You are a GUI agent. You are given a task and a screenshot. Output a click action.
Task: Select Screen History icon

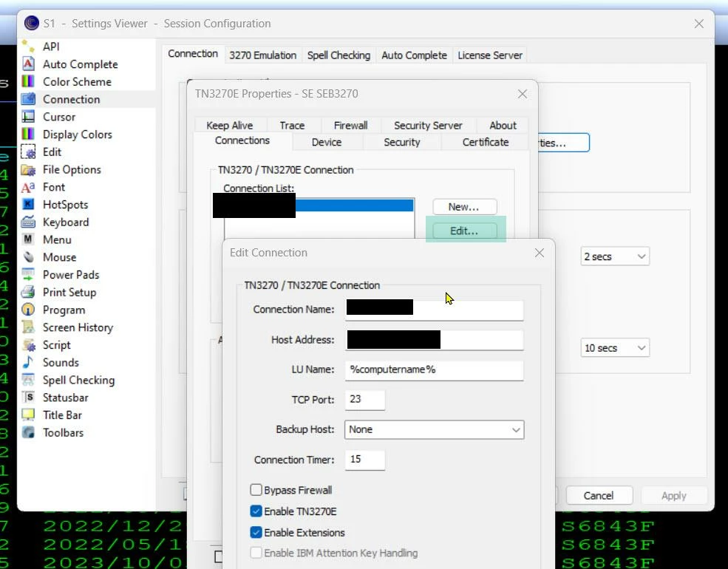coord(28,327)
